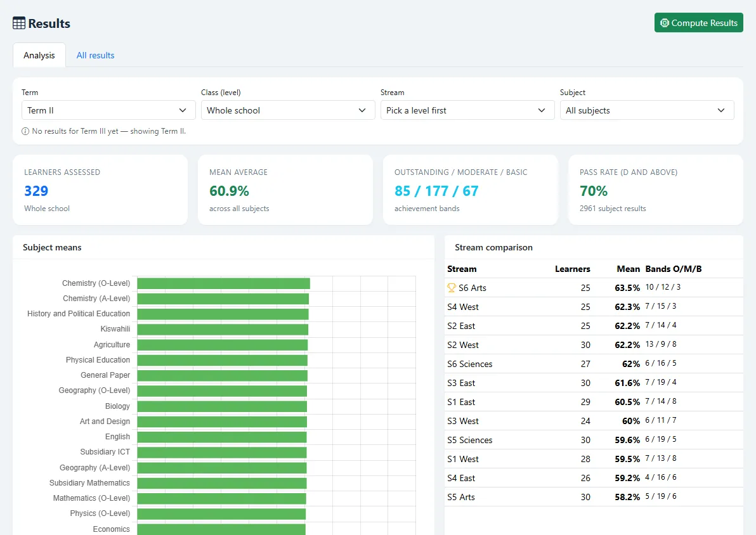Click the Economics bar in chart

(221, 529)
